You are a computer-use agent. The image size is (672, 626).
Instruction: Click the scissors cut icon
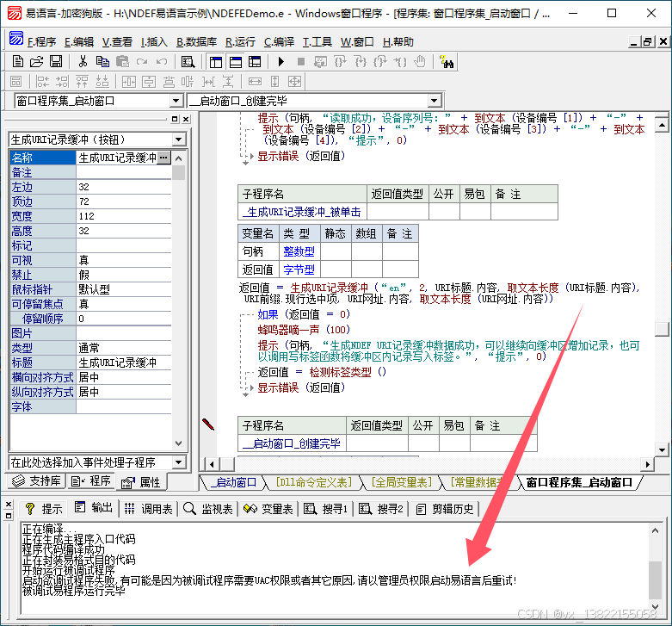point(83,62)
